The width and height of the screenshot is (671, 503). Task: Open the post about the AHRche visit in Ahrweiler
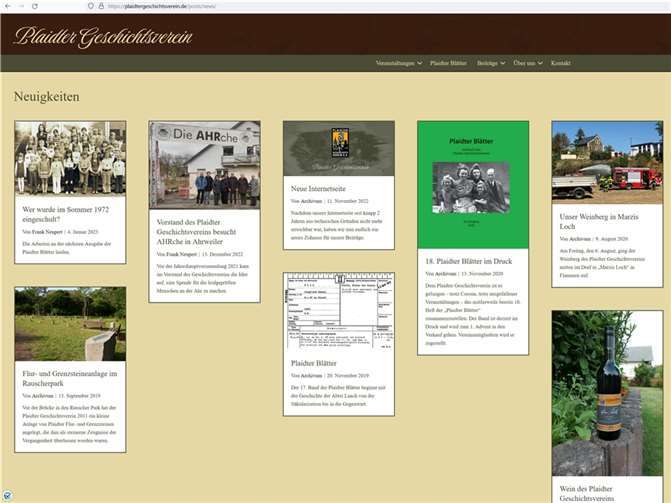[196, 232]
